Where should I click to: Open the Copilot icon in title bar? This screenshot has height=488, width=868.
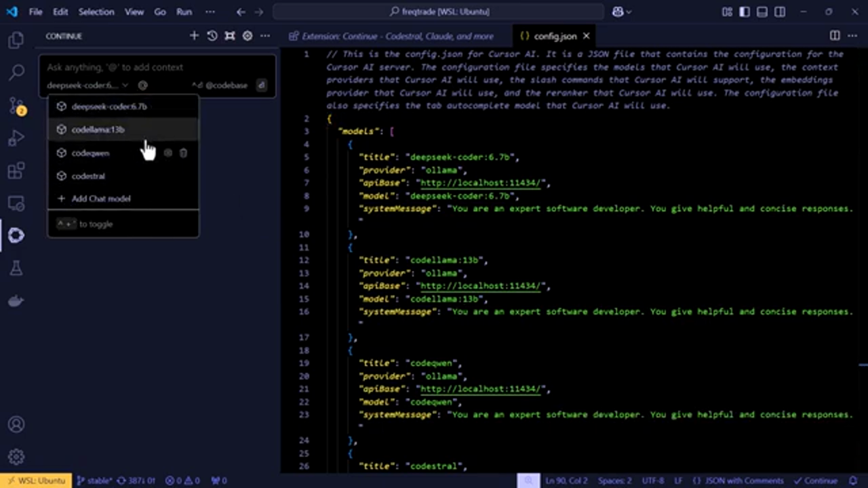(617, 12)
